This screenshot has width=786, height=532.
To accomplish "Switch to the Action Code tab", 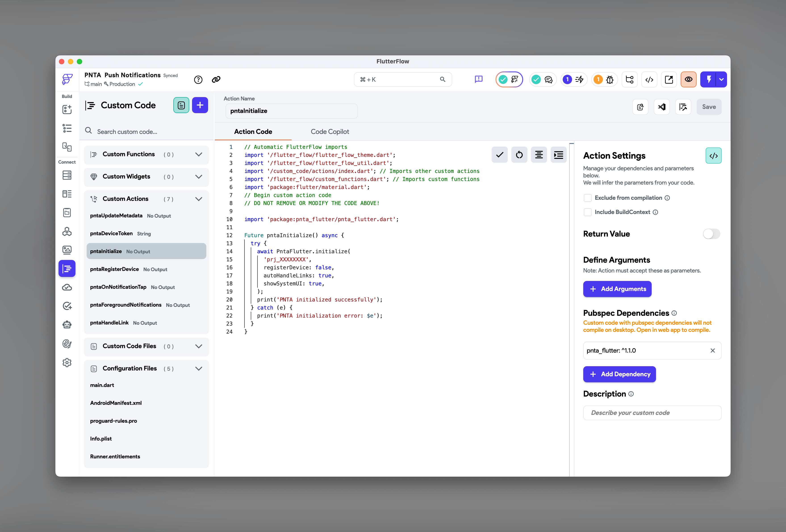I will pyautogui.click(x=253, y=132).
